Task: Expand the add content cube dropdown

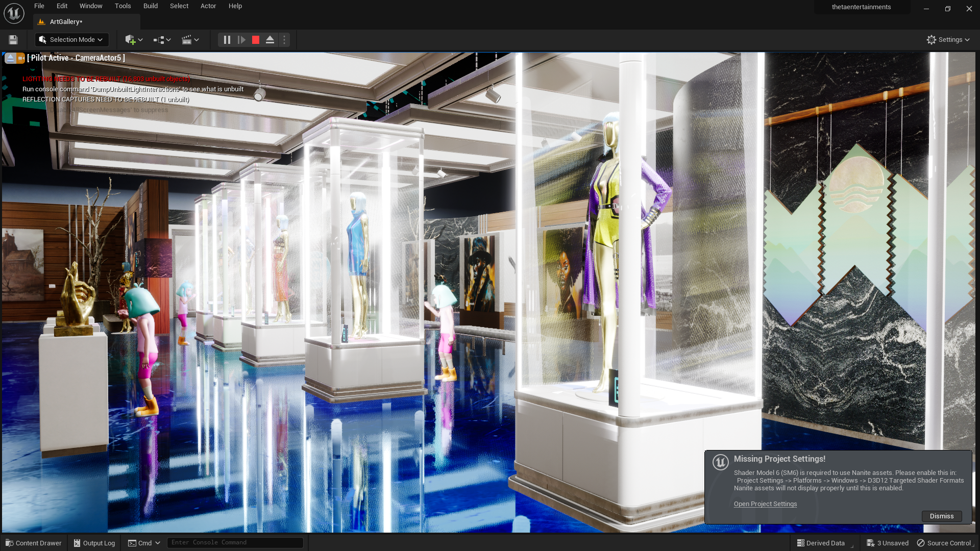Action: pos(134,40)
